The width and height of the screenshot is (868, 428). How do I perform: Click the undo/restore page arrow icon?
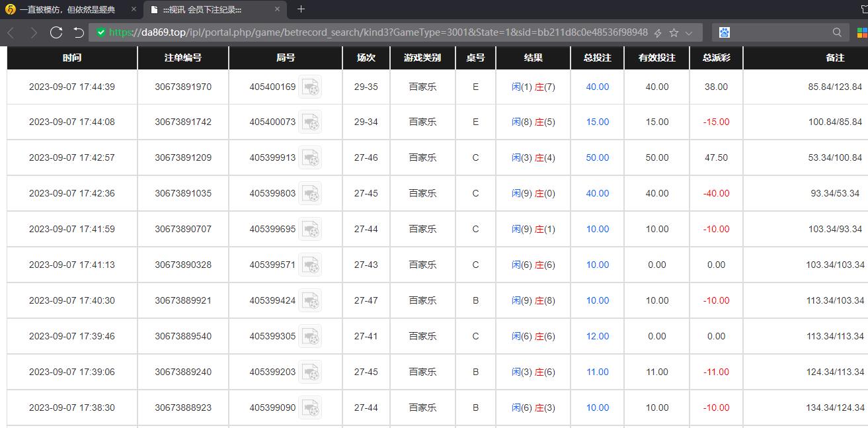pos(79,32)
